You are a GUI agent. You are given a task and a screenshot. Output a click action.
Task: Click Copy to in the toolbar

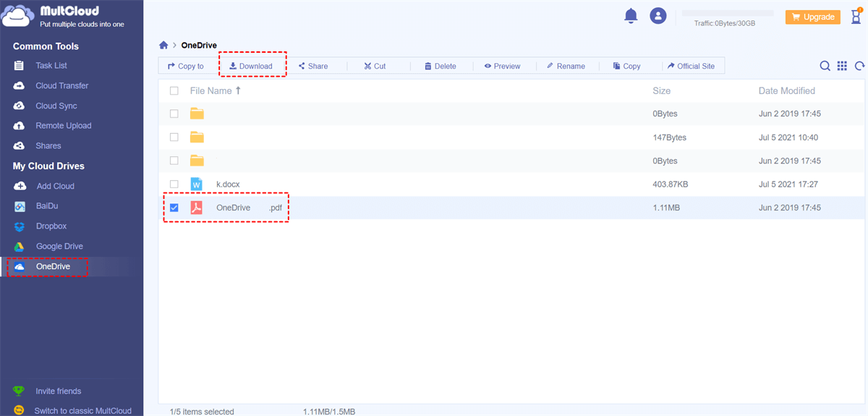[x=186, y=66]
